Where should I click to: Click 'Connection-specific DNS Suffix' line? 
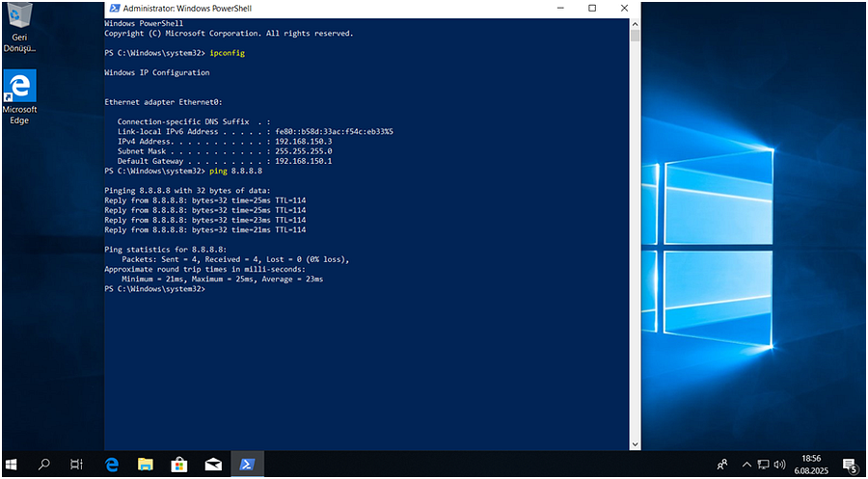(x=194, y=121)
